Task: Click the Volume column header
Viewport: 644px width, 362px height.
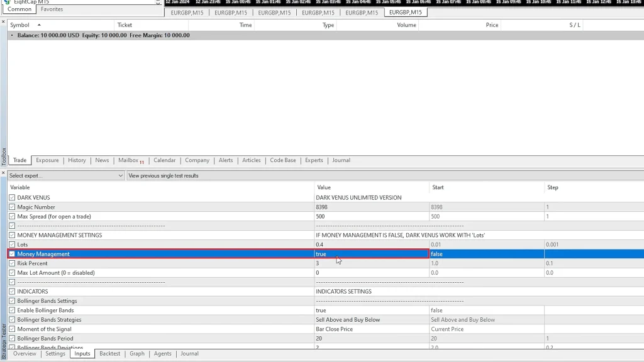Action: (x=406, y=25)
